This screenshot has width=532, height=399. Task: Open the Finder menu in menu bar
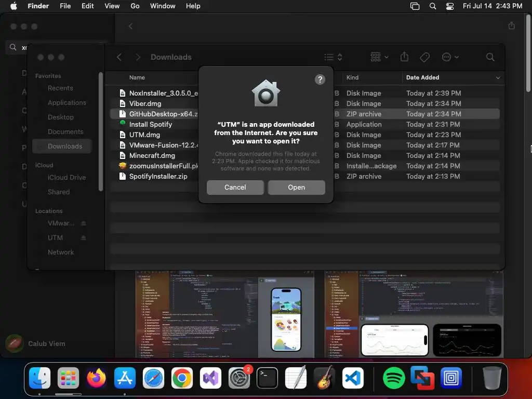[38, 6]
